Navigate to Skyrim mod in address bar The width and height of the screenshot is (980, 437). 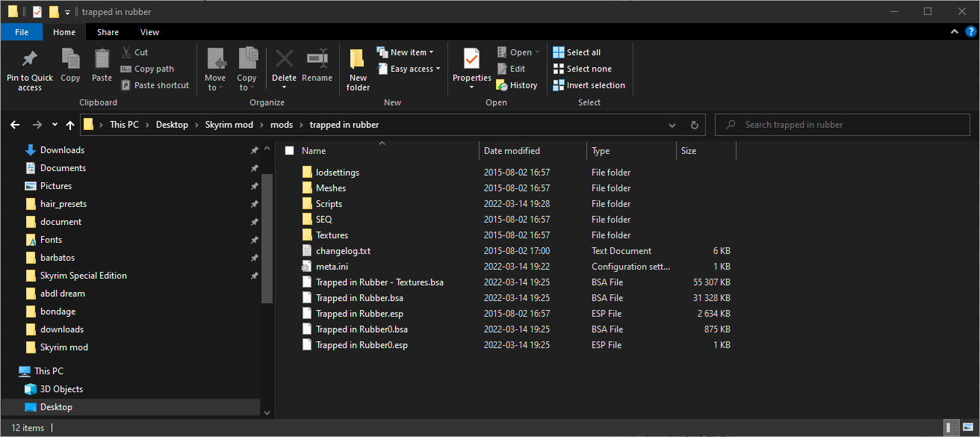point(229,125)
